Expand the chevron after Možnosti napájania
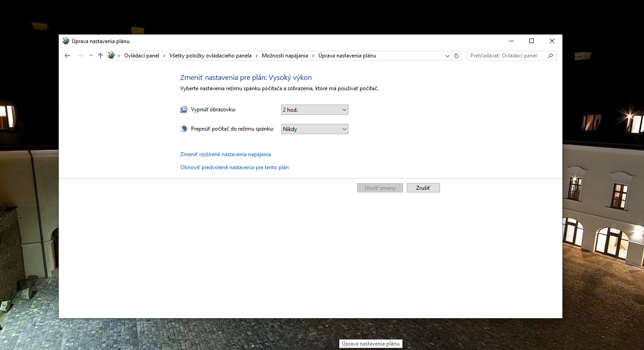 click(313, 56)
